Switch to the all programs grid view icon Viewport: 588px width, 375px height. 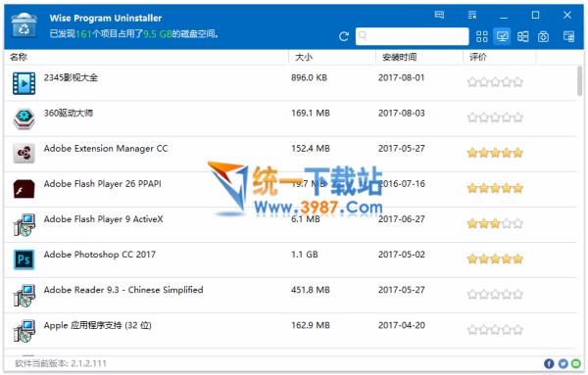tap(482, 36)
